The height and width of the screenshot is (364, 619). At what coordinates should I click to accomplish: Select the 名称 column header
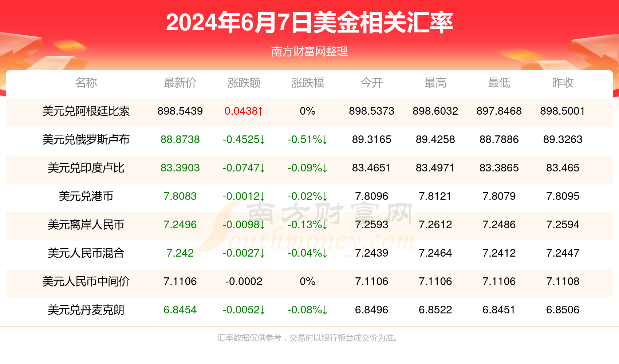[x=86, y=83]
